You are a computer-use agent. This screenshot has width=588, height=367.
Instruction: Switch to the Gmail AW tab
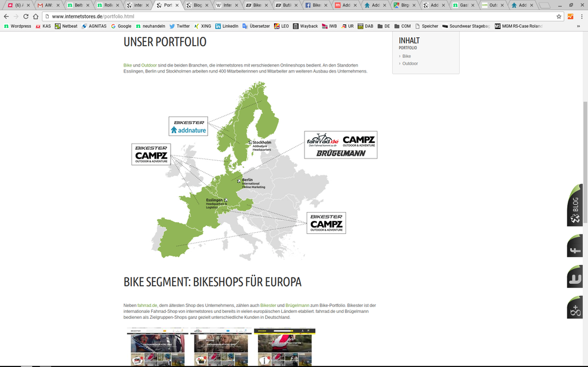pyautogui.click(x=48, y=5)
